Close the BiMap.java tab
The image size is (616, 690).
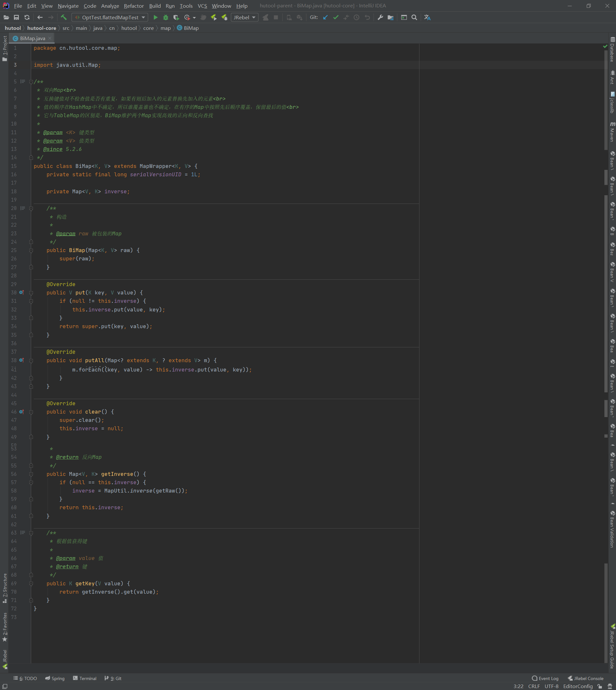coord(50,38)
